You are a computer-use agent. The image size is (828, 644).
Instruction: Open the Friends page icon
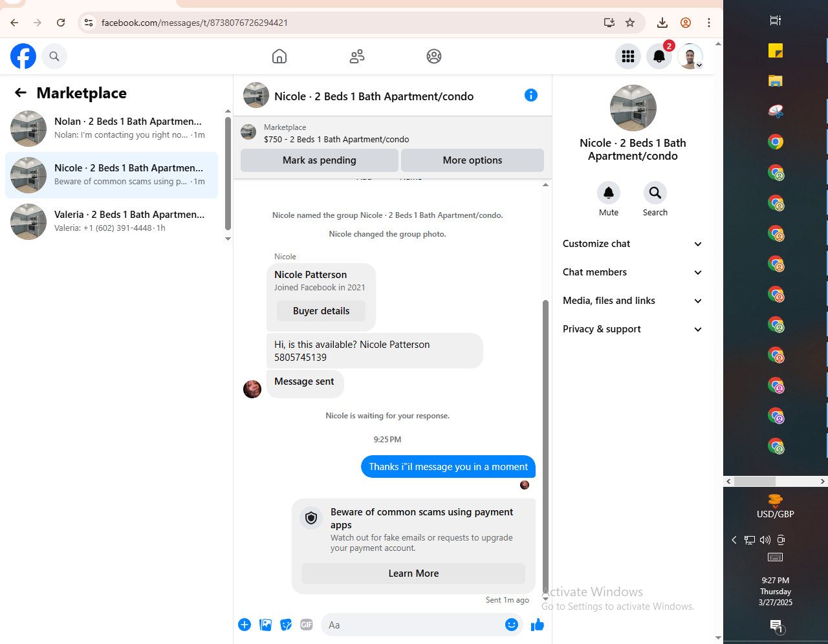point(357,56)
